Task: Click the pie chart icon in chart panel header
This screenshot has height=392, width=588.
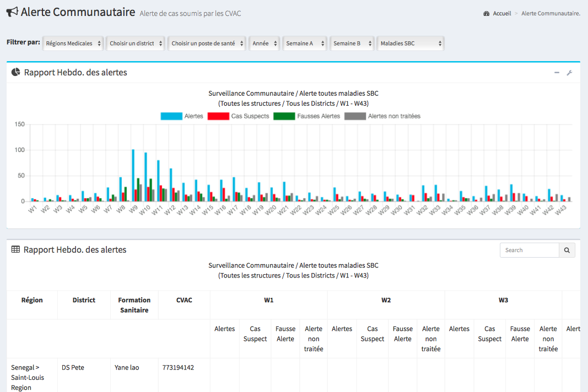Action: click(x=16, y=72)
